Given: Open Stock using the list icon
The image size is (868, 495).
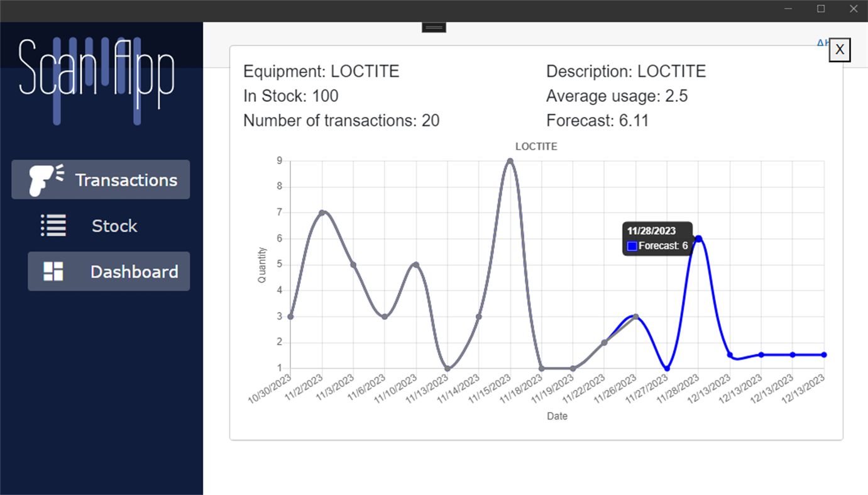Looking at the screenshot, I should click(53, 225).
